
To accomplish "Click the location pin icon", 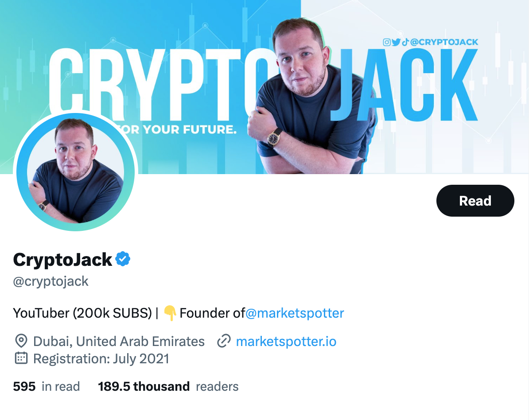I will pos(21,341).
